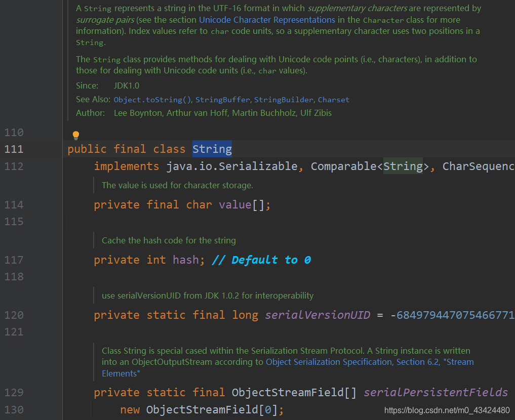
Task: Click line number 129 in gutter
Action: click(14, 393)
